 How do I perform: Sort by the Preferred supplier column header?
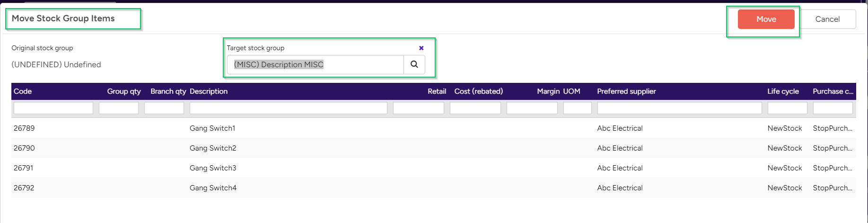pyautogui.click(x=626, y=91)
